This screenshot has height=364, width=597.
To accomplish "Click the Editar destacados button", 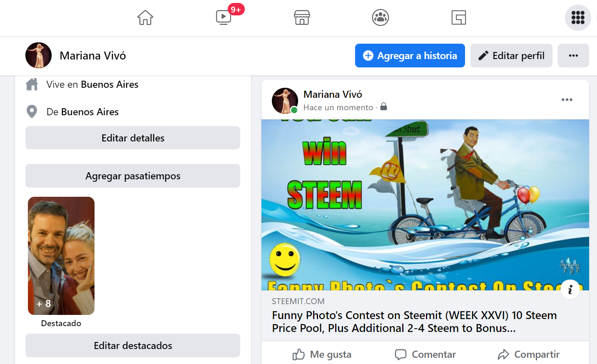I will tap(133, 345).
